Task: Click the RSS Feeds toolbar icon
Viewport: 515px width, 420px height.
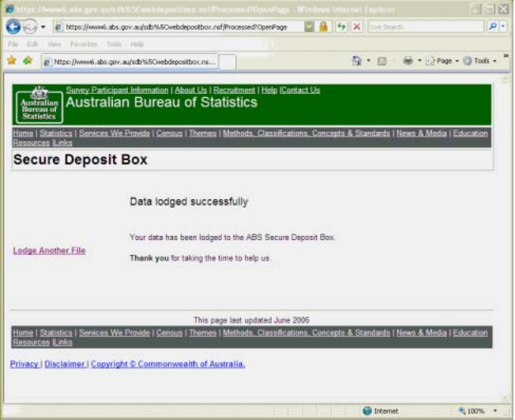Action: pos(382,61)
